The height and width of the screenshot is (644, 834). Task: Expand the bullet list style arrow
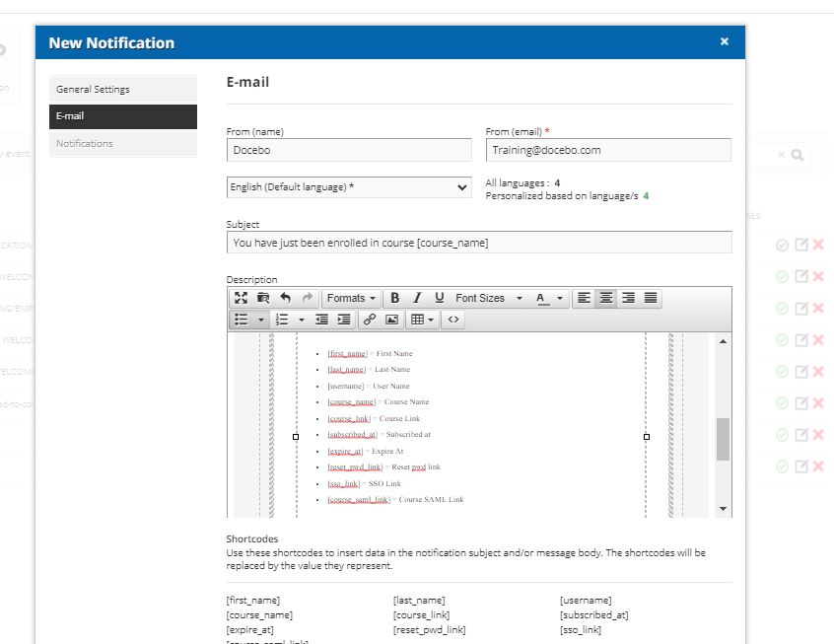(x=260, y=320)
